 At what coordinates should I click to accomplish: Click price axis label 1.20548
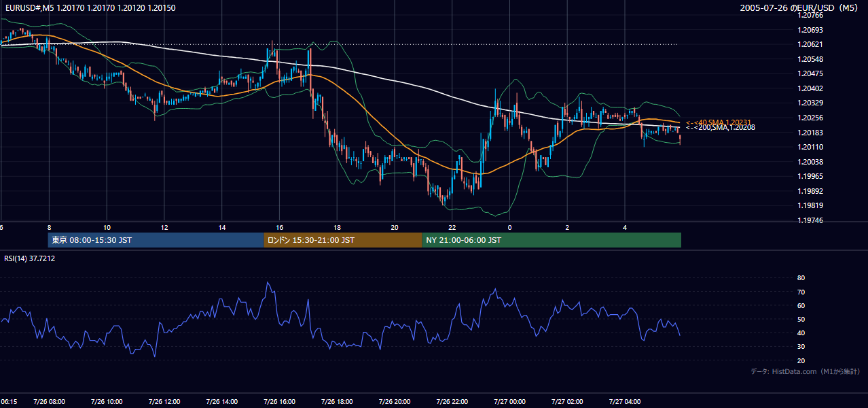click(x=810, y=60)
